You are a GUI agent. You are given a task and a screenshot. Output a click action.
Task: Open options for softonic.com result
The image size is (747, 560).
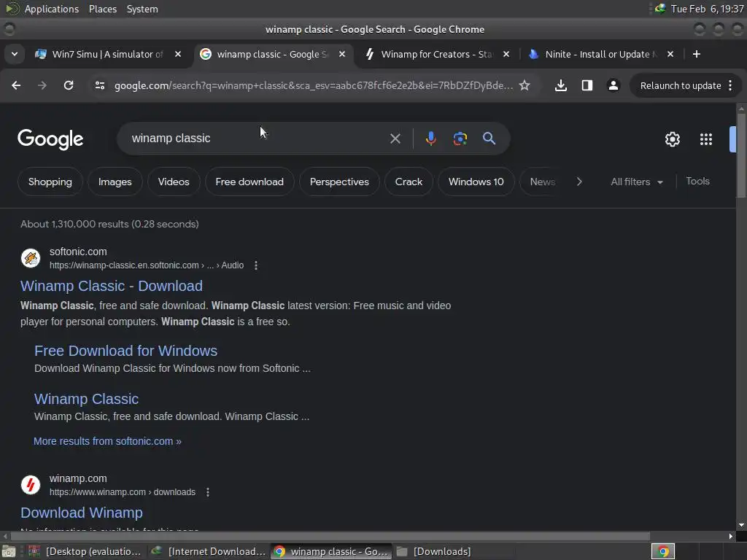[x=256, y=265]
